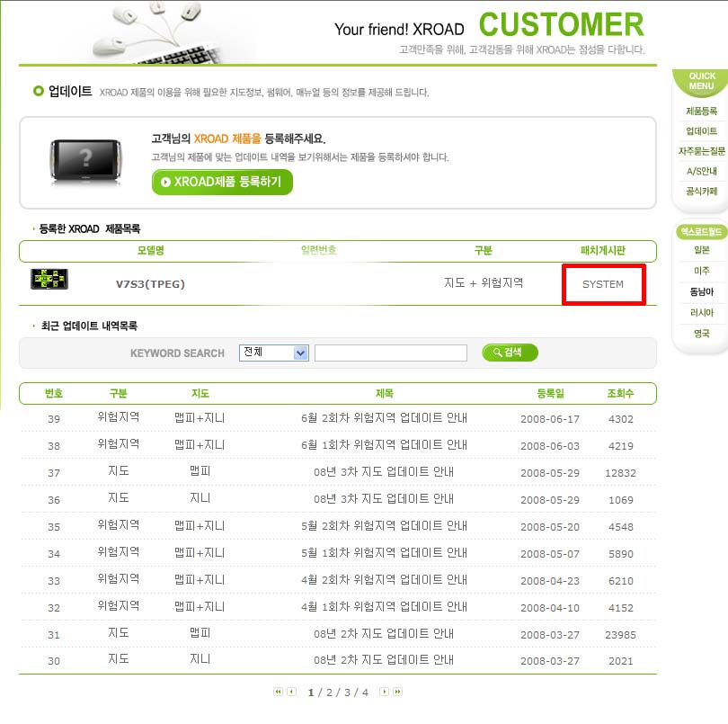The image size is (728, 724).
Task: Open 자주묻는질문 in the quick menu
Action: (x=701, y=151)
